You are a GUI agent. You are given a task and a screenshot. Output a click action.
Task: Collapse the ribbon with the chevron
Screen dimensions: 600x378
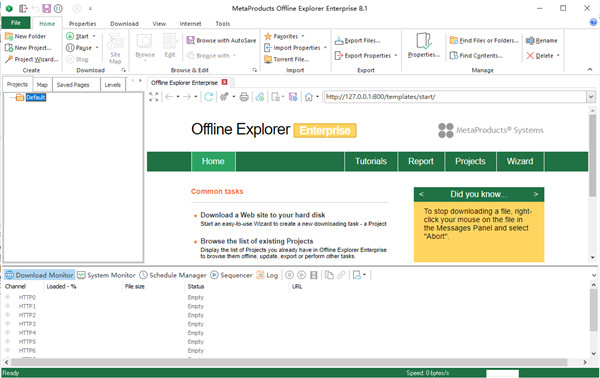(590, 69)
